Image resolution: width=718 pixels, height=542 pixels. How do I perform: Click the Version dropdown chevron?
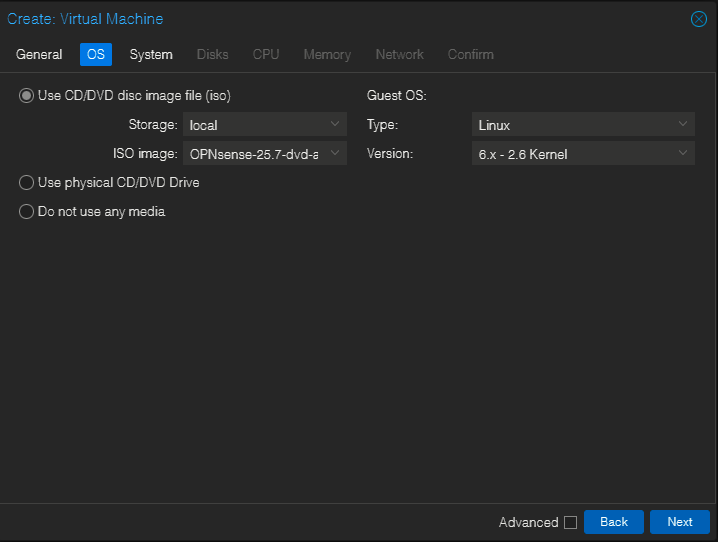(x=683, y=153)
